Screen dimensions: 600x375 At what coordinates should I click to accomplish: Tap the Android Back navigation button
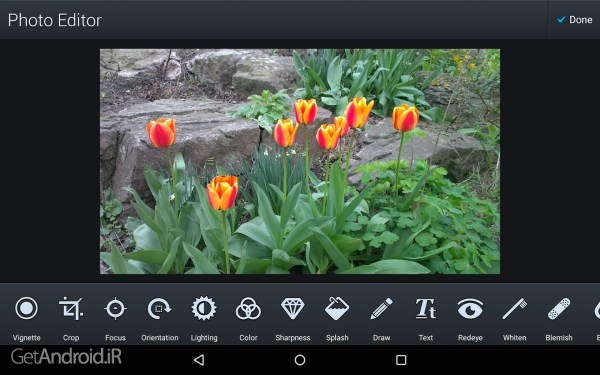coord(199,360)
